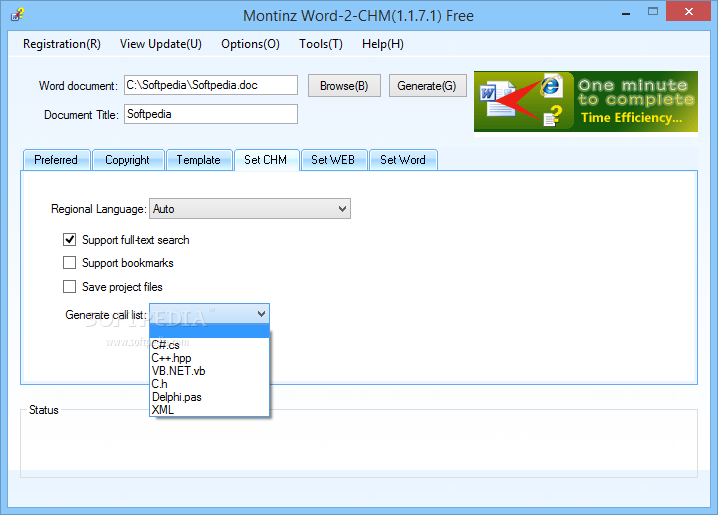Open the Tools(T) menu
718x515 pixels.
point(321,44)
